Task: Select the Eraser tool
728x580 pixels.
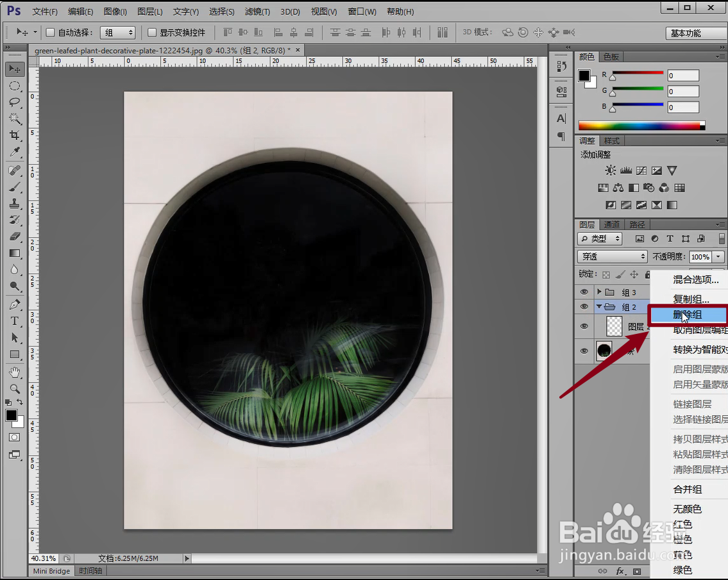Action: (14, 236)
